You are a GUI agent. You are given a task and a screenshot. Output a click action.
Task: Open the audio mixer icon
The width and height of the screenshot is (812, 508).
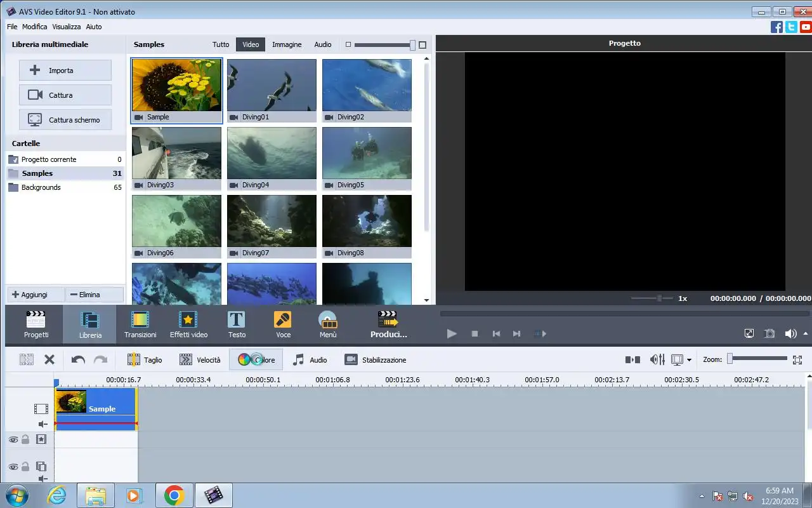pyautogui.click(x=657, y=359)
